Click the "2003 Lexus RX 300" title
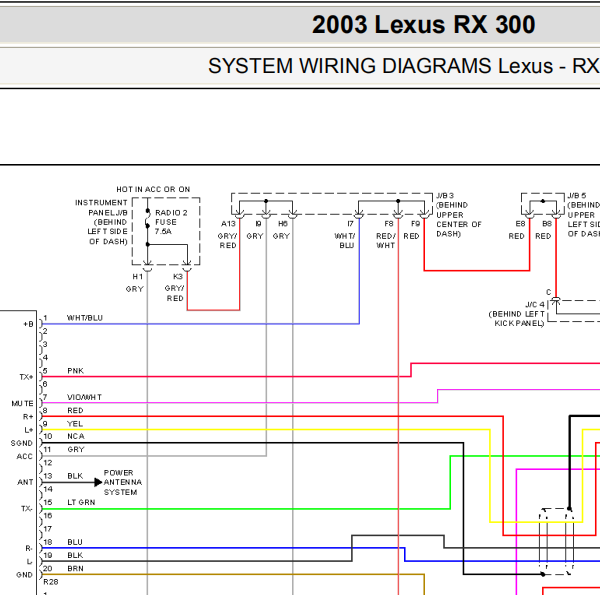 click(x=424, y=25)
